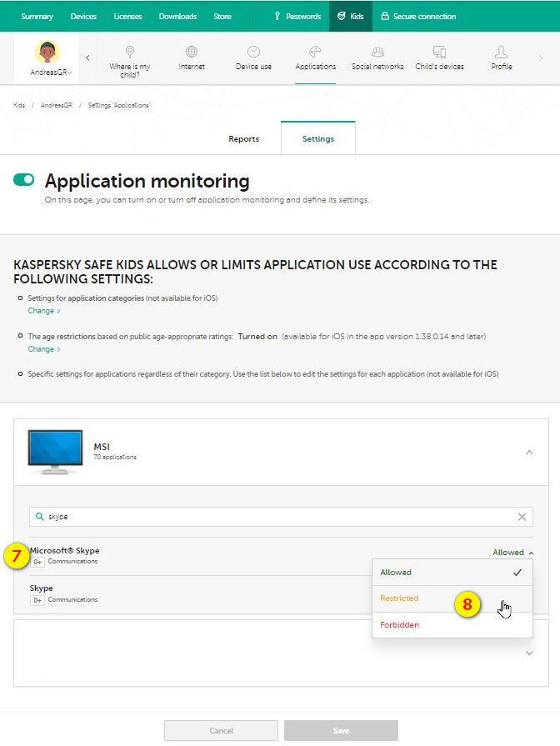Click the magnifier icon in search box
The image size is (560, 746).
point(40,516)
